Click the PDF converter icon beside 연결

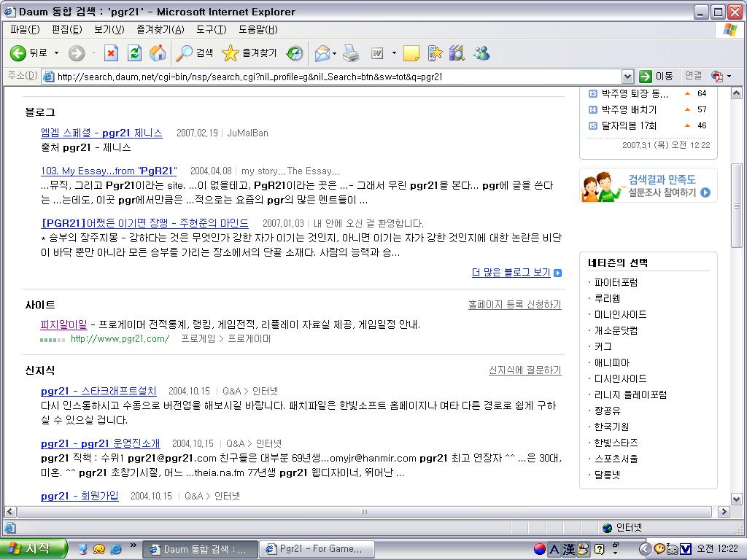click(716, 76)
